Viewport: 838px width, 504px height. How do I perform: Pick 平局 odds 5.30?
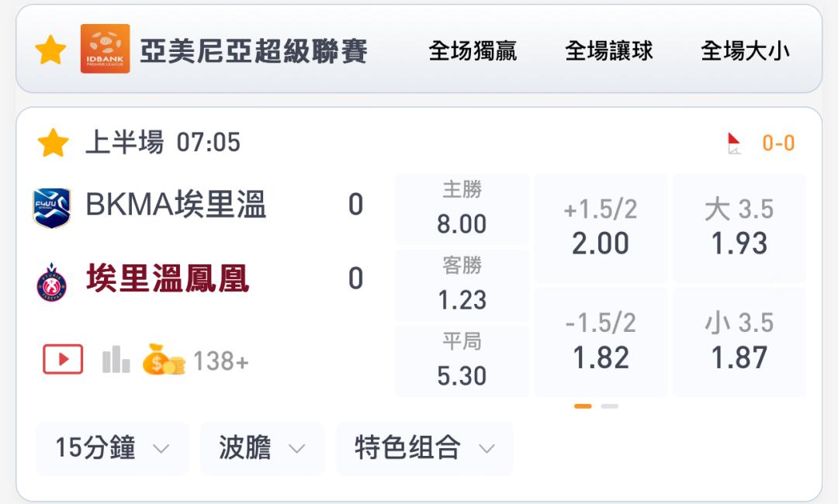(462, 361)
